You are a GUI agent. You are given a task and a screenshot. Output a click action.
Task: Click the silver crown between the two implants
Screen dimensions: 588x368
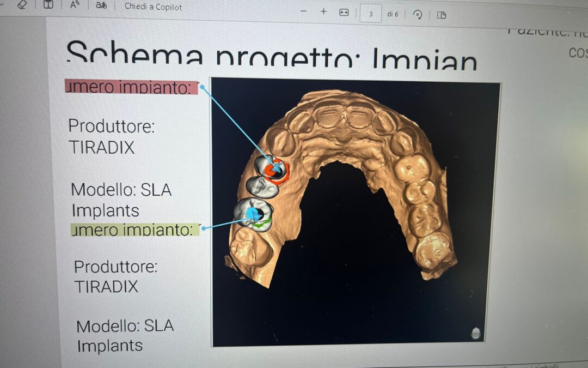pos(260,186)
